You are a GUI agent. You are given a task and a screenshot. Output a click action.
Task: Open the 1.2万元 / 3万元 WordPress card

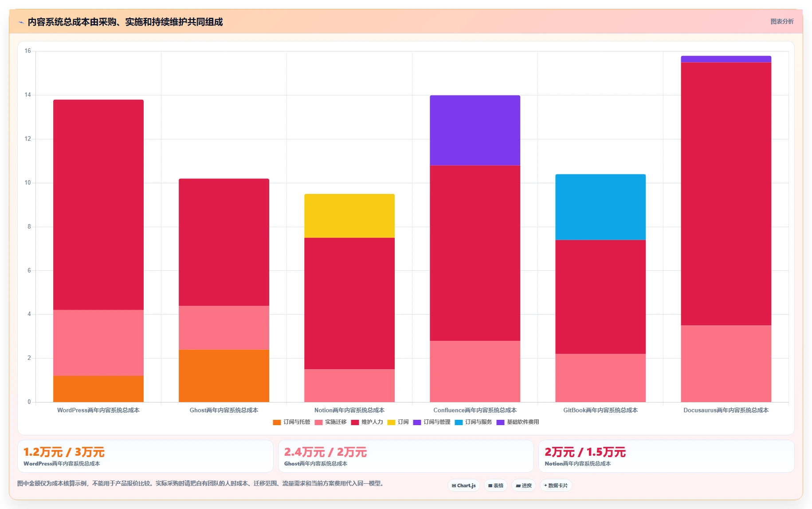click(145, 456)
